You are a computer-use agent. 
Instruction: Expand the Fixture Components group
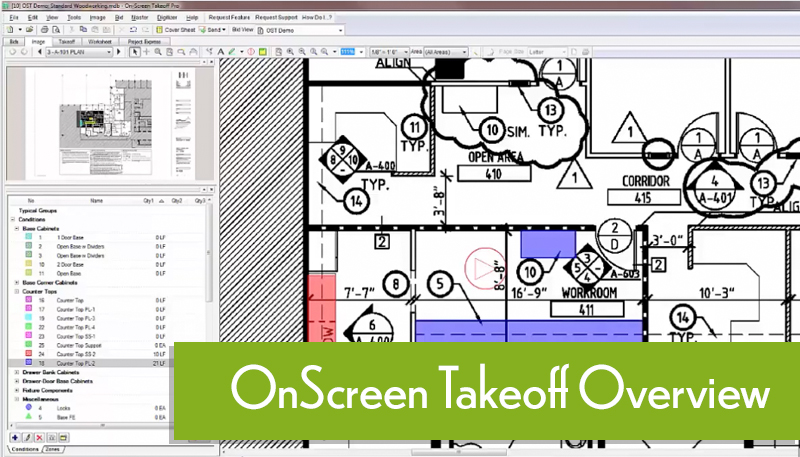pyautogui.click(x=17, y=390)
